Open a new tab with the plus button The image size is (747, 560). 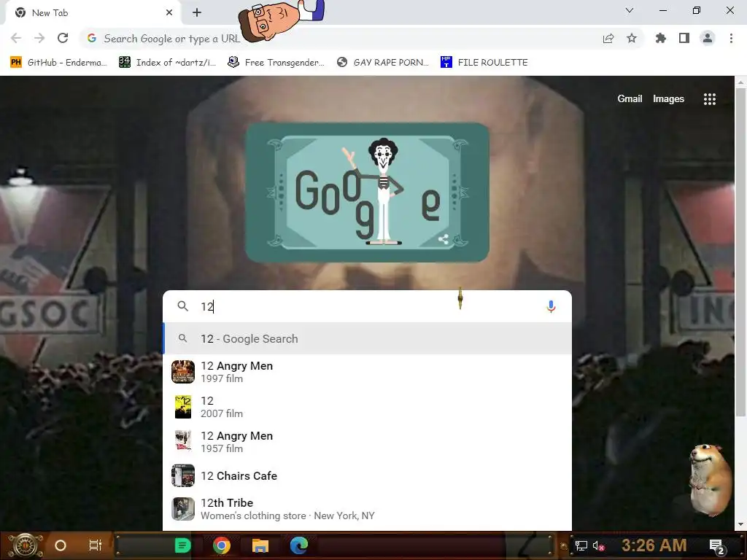coord(197,13)
